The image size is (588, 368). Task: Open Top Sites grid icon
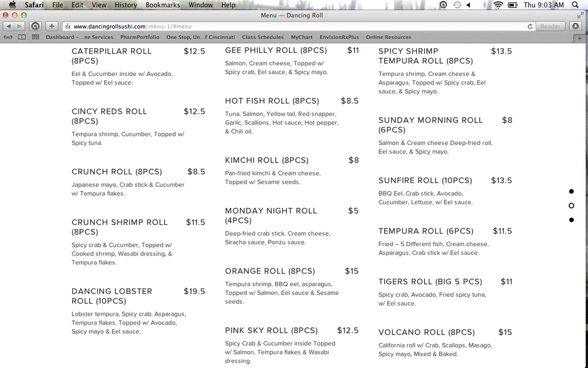click(x=35, y=37)
